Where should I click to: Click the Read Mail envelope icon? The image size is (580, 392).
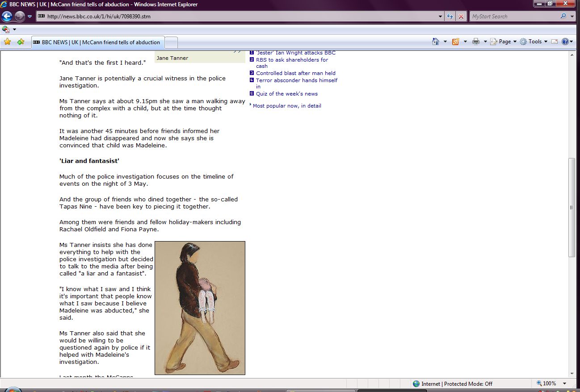click(555, 42)
